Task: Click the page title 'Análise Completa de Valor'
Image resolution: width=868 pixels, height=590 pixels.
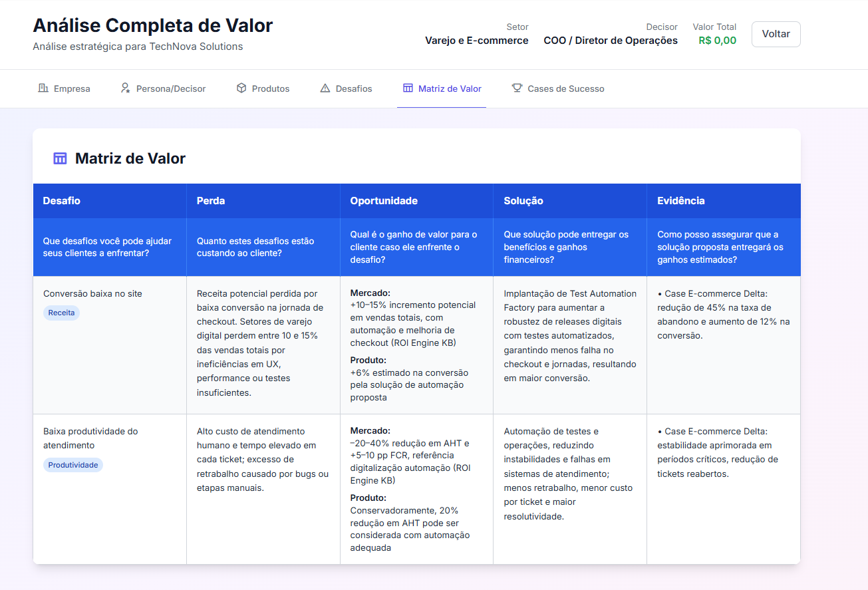Action: pos(153,25)
